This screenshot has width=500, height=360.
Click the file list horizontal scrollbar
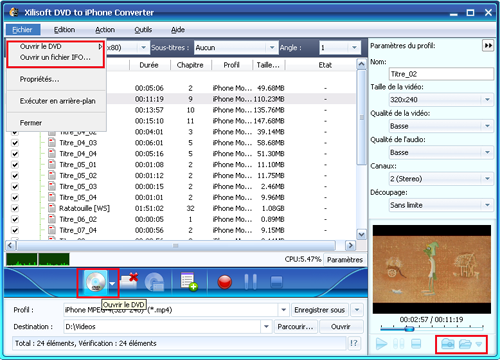coord(176,246)
